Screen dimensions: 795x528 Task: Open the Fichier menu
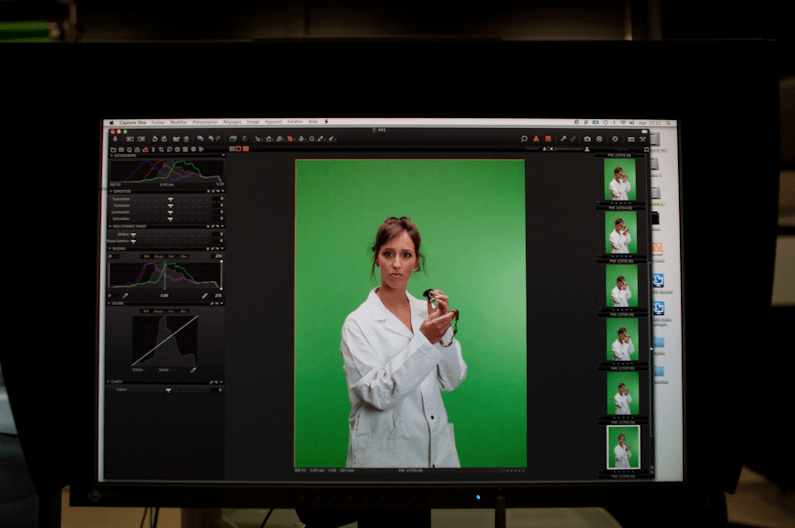coord(158,122)
